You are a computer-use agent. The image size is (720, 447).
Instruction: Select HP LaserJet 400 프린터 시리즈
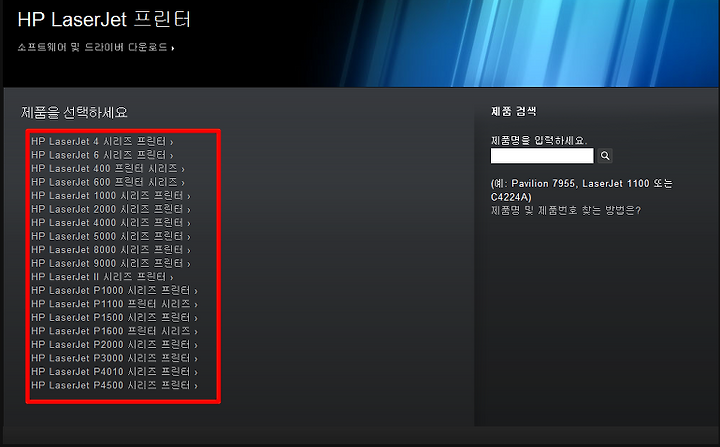tap(108, 169)
